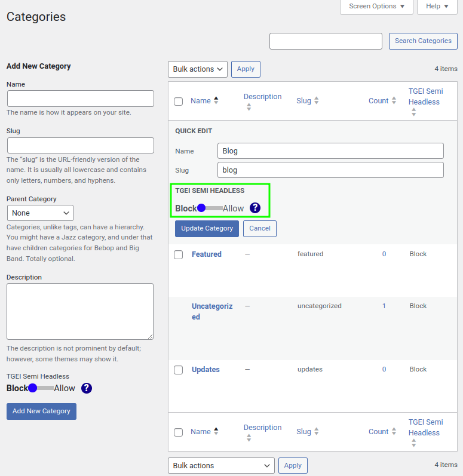Open the Updates category link
The width and height of the screenshot is (463, 476).
click(206, 370)
